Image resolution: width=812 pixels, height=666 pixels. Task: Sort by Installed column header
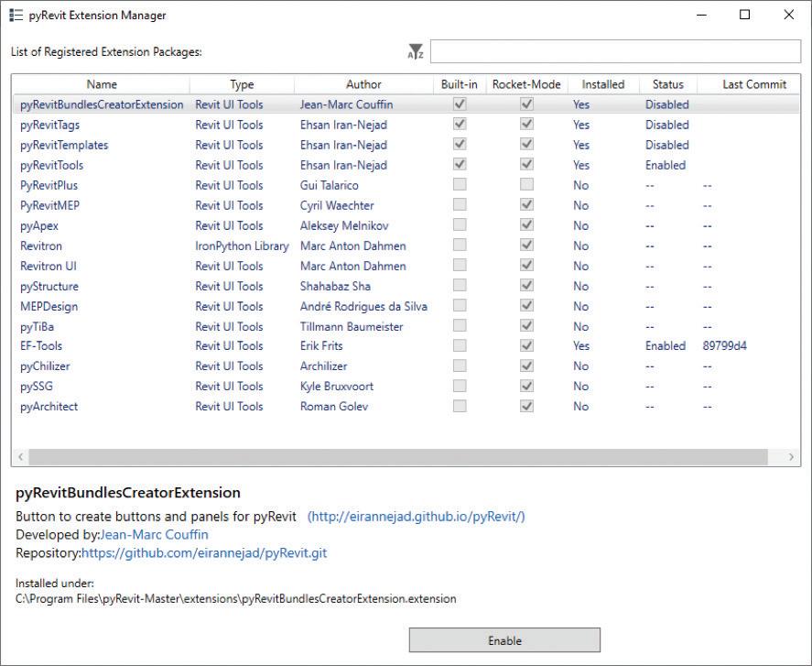[x=603, y=84]
